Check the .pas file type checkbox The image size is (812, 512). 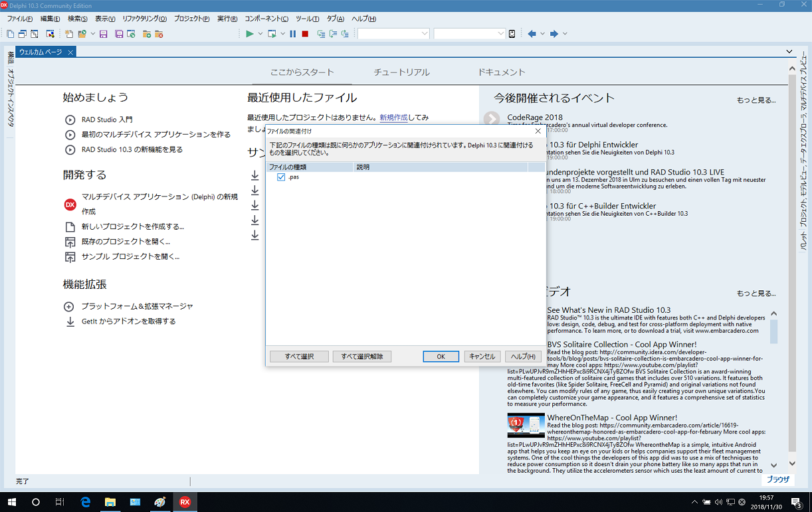(281, 177)
